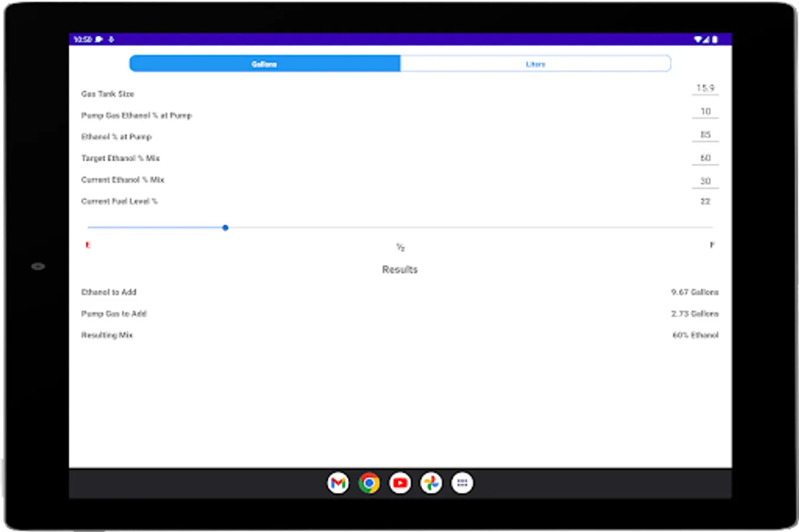Click the 2.73 Gallons result value
Image resolution: width=799 pixels, height=532 pixels.
(x=695, y=314)
